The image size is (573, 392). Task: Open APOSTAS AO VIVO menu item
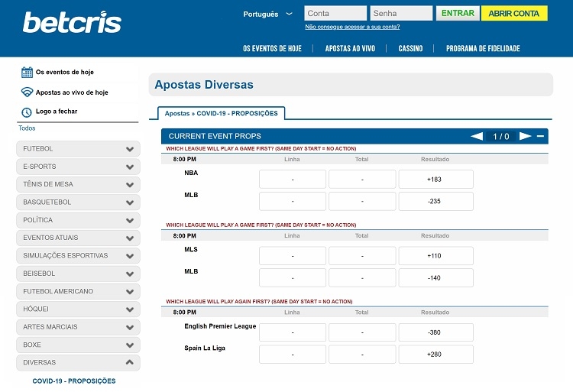pos(350,48)
